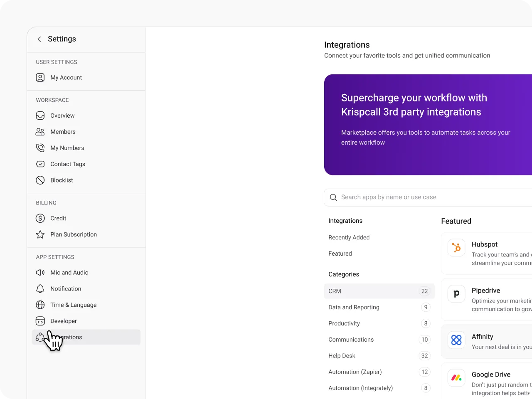Click the Supercharge your workflow banner

click(428, 125)
